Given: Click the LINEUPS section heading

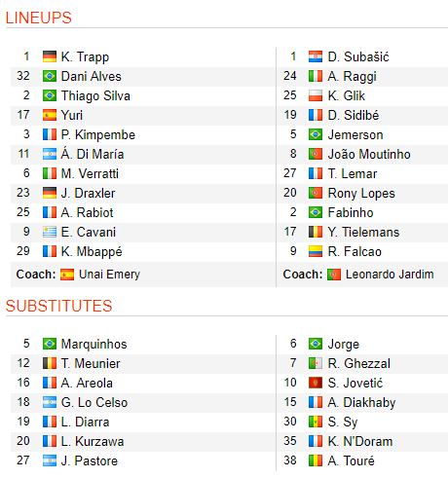Looking at the screenshot, I should point(39,18).
